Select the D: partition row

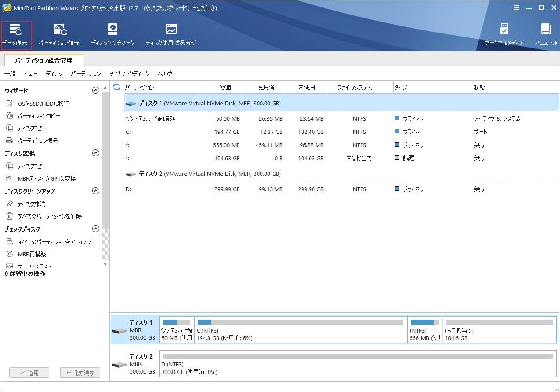coord(341,189)
